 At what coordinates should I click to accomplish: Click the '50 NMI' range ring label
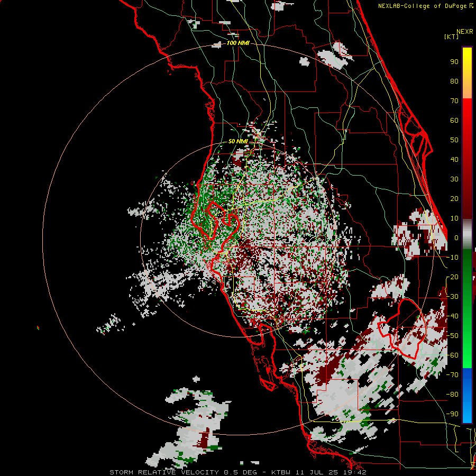[238, 141]
